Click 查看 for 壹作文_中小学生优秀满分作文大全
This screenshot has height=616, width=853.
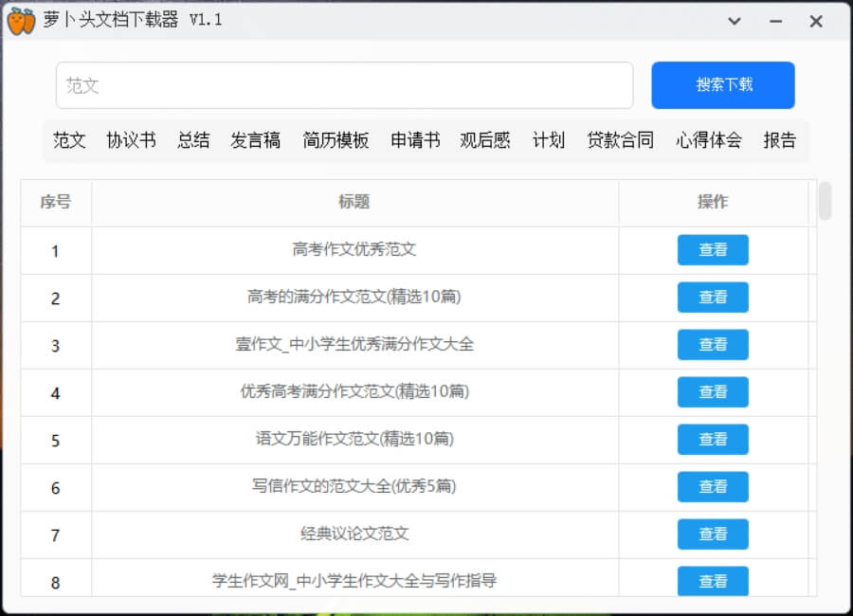click(713, 344)
